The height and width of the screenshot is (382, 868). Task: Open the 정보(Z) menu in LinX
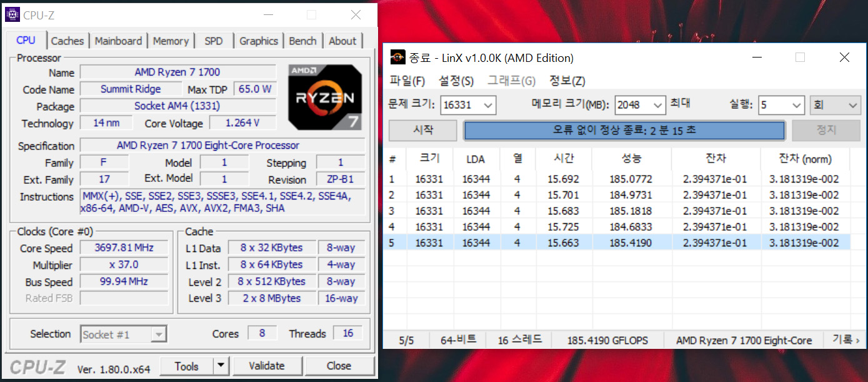567,81
